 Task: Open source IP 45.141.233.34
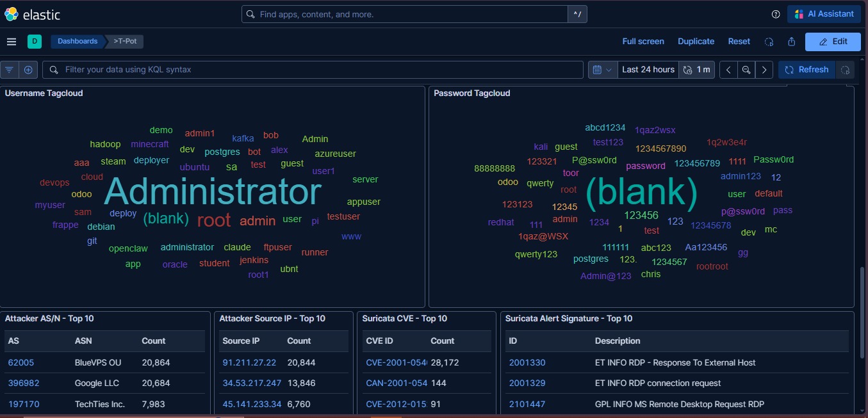click(x=252, y=405)
